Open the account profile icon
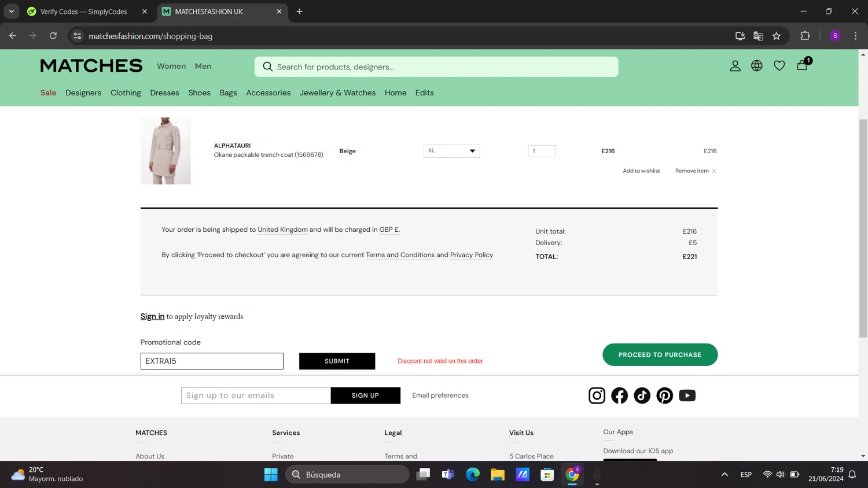The height and width of the screenshot is (488, 868). click(735, 66)
